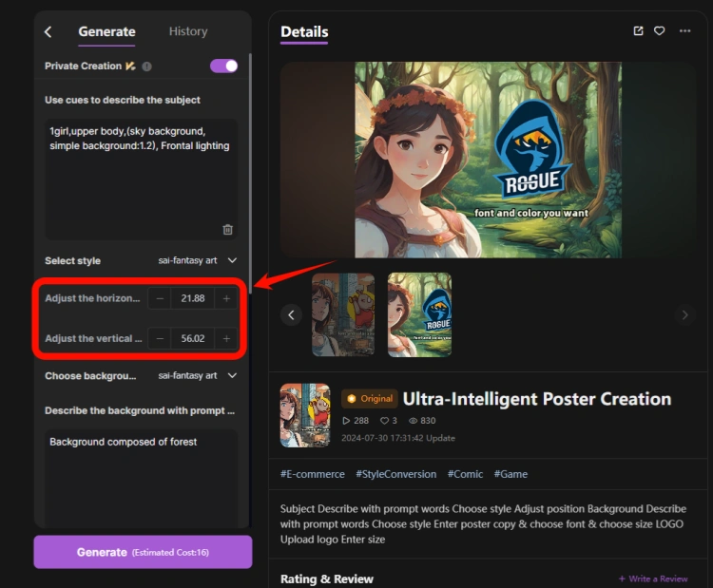This screenshot has width=713, height=588.
Task: Click the purple Generate button
Action: (143, 552)
